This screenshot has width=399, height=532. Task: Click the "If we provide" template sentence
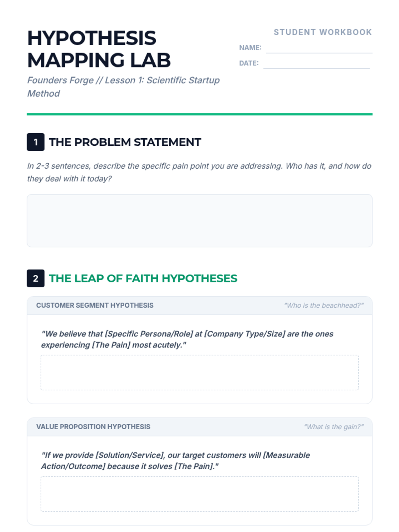(x=176, y=461)
